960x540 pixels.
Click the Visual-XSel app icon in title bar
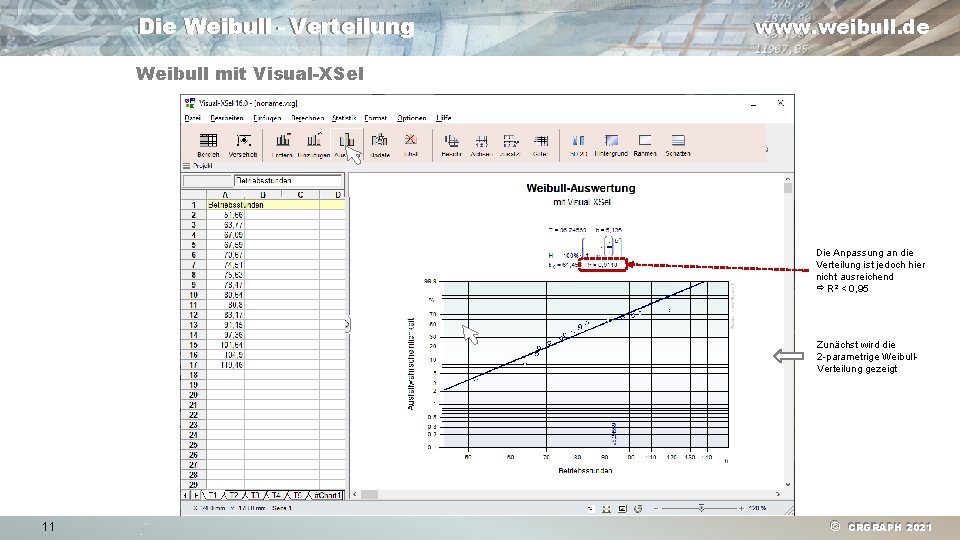[x=190, y=103]
